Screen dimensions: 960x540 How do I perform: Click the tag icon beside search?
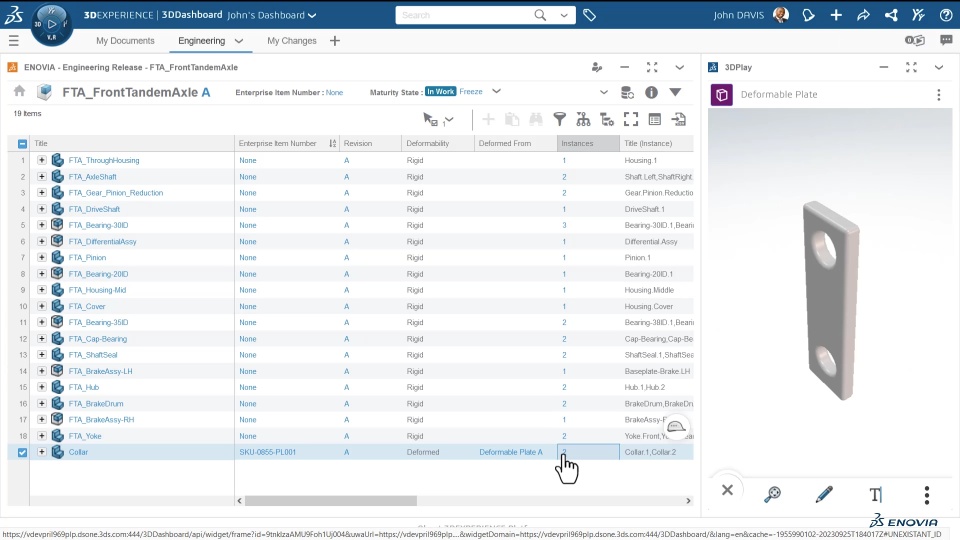pos(589,15)
